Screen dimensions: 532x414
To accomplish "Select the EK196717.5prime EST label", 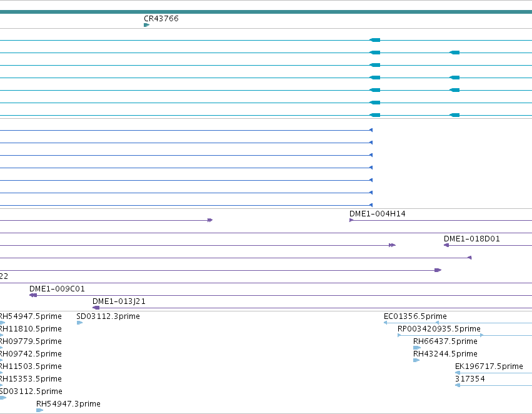I will (489, 366).
